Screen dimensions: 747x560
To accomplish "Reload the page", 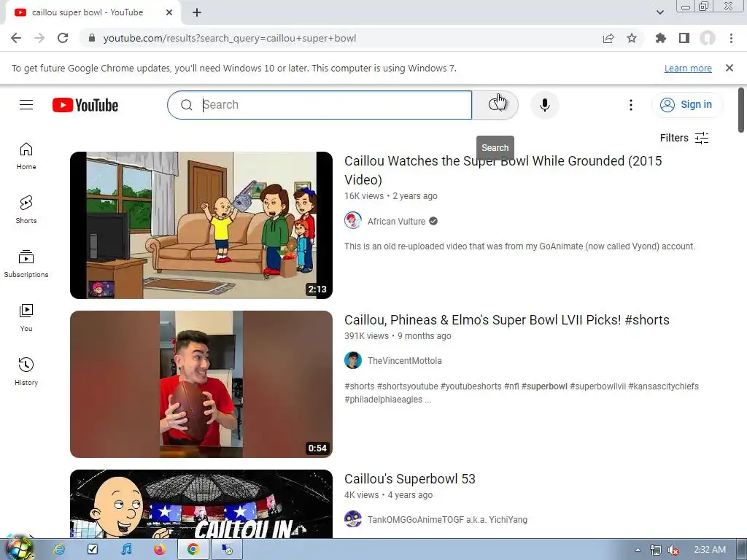I will point(63,38).
